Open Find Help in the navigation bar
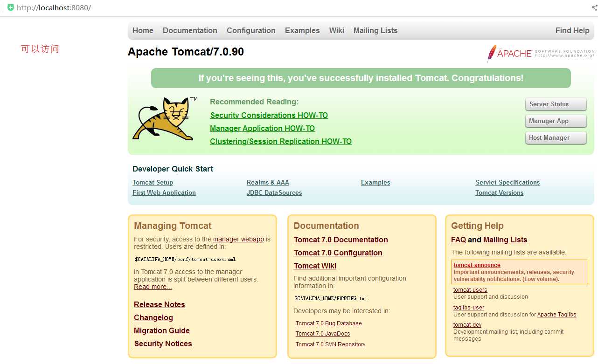 click(572, 31)
